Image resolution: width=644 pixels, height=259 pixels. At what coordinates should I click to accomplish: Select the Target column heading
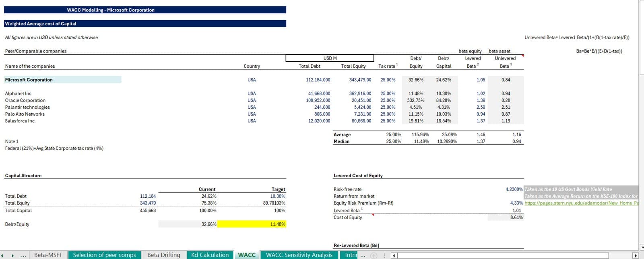tap(278, 189)
